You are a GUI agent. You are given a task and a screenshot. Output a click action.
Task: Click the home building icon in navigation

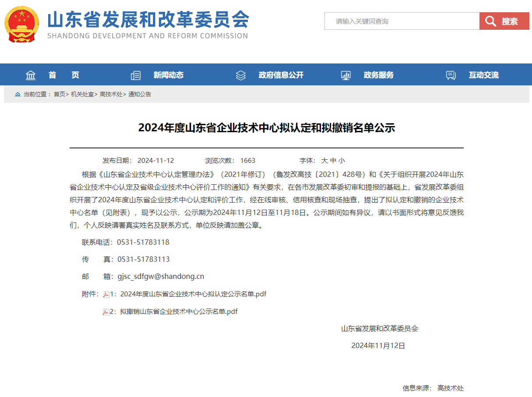(x=31, y=75)
